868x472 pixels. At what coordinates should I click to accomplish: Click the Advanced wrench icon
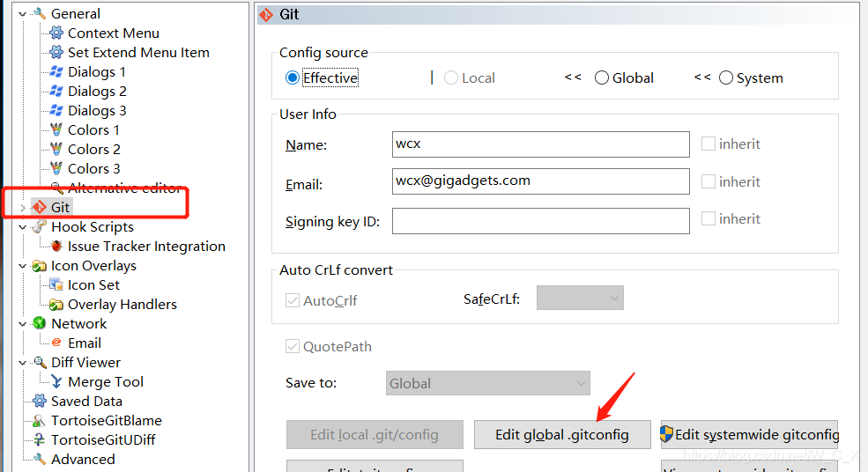click(40, 459)
